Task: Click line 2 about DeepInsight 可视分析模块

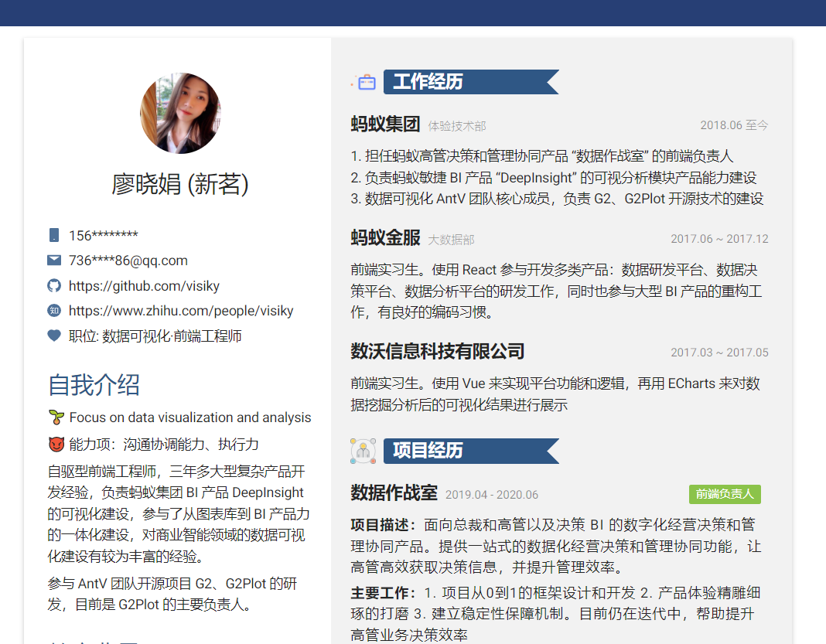Action: point(554,178)
